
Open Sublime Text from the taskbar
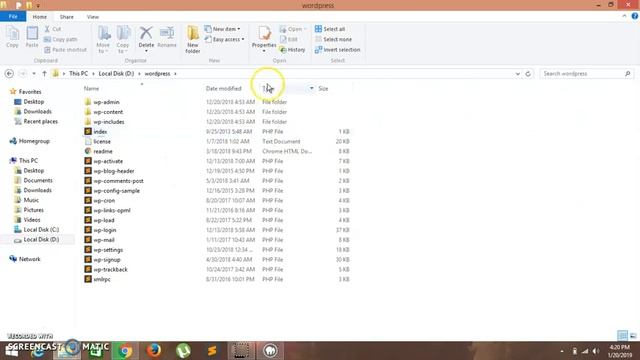point(212,351)
